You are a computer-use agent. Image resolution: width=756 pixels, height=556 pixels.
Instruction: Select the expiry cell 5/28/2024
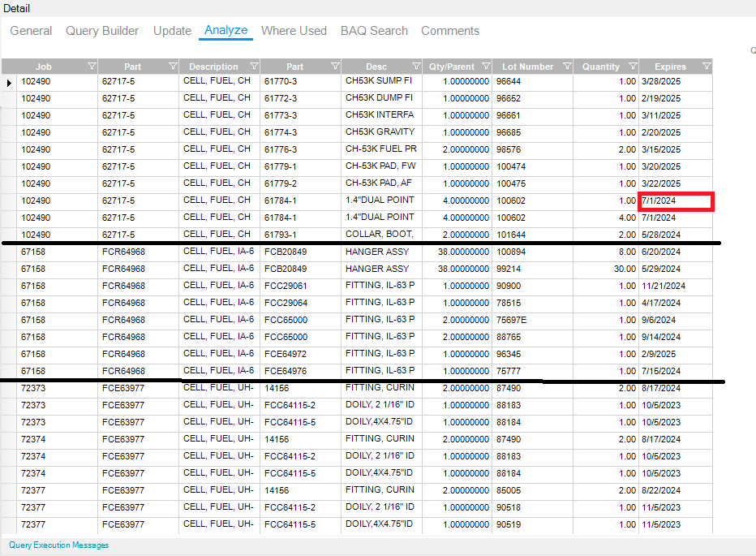pyautogui.click(x=676, y=235)
